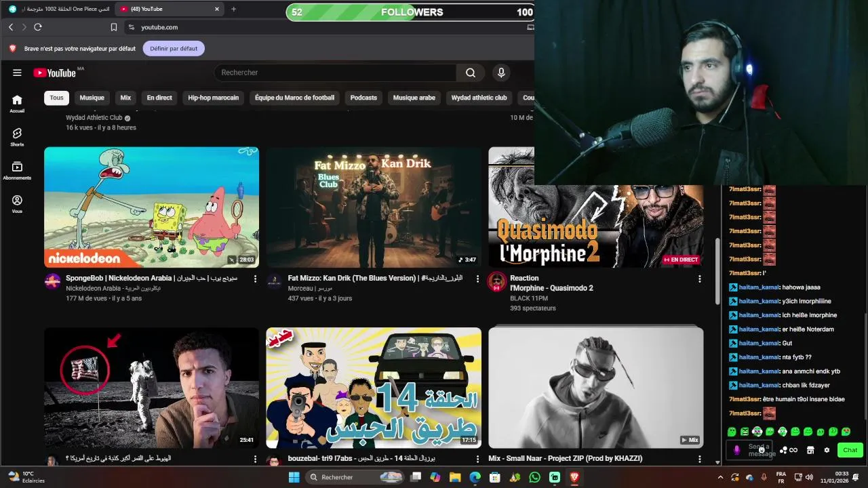
Task: Open Fat Mizzo Kan Drik thumbnail
Action: coord(374,207)
